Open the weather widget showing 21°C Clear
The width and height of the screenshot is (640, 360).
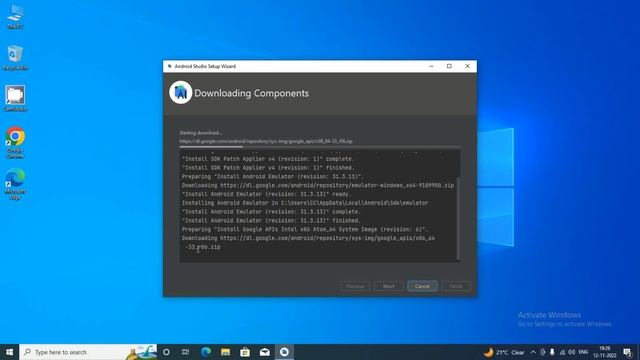pyautogui.click(x=504, y=352)
